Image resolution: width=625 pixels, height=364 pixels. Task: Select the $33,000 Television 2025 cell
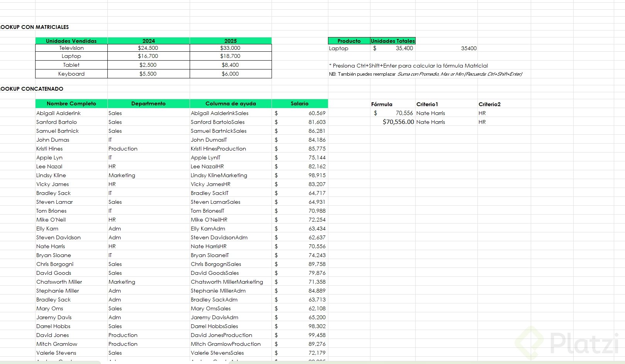pos(231,48)
